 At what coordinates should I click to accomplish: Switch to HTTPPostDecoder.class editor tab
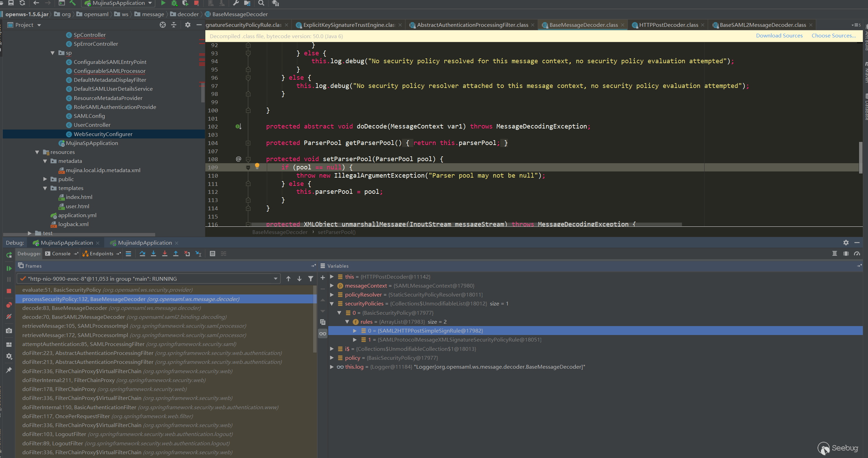668,25
